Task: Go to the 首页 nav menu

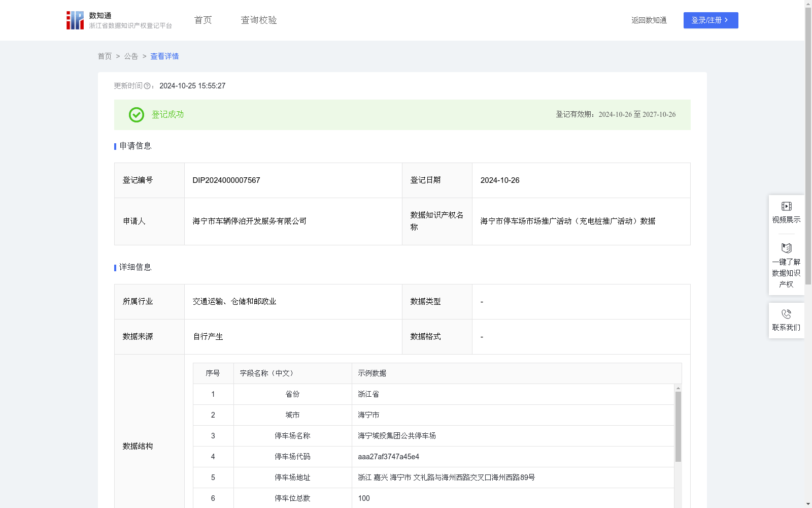Action: pyautogui.click(x=203, y=20)
